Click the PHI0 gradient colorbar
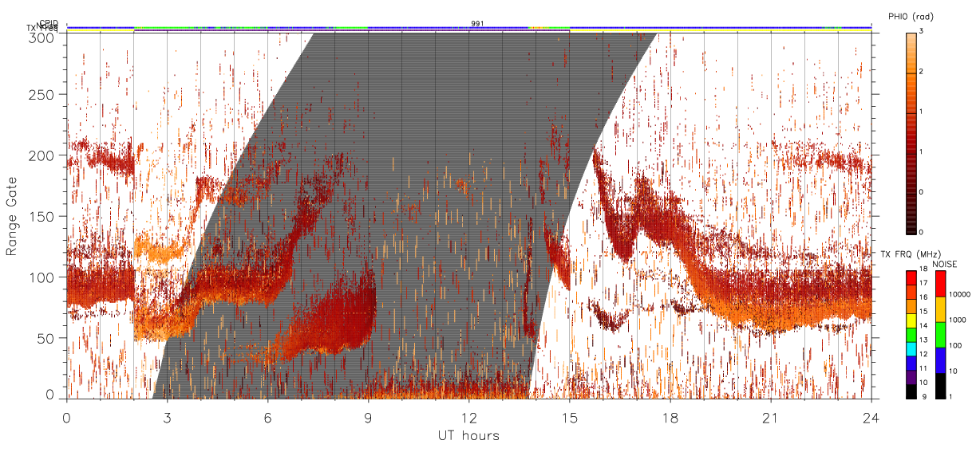Screen dimensions: 980x452 point(911,133)
